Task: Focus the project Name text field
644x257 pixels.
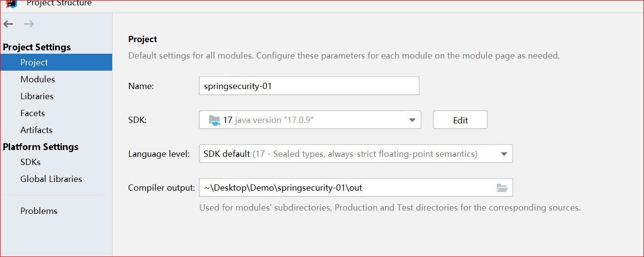Action: [x=308, y=86]
